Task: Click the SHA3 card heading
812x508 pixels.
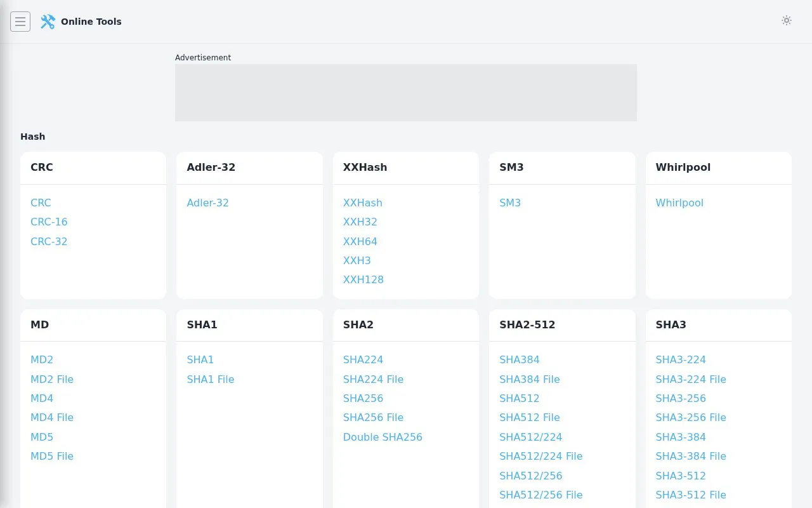Action: click(671, 324)
